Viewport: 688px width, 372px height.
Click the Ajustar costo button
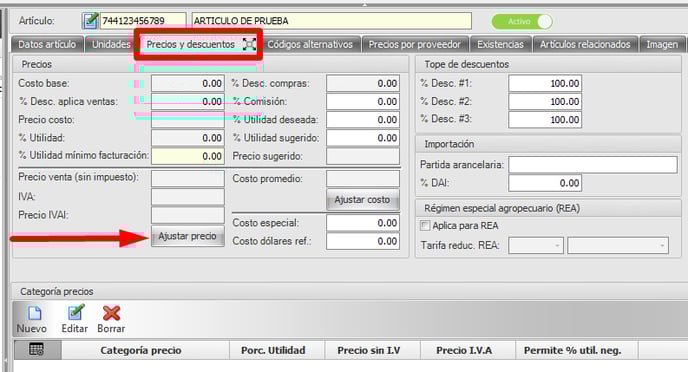pyautogui.click(x=362, y=200)
